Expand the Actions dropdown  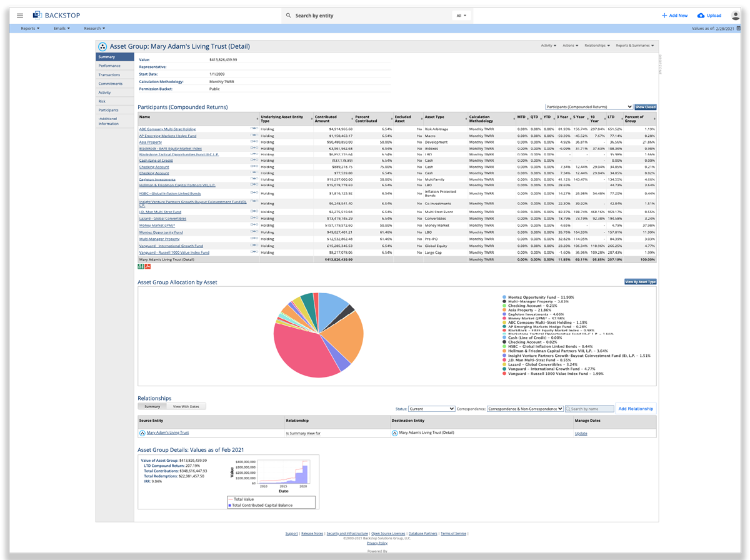pyautogui.click(x=570, y=46)
